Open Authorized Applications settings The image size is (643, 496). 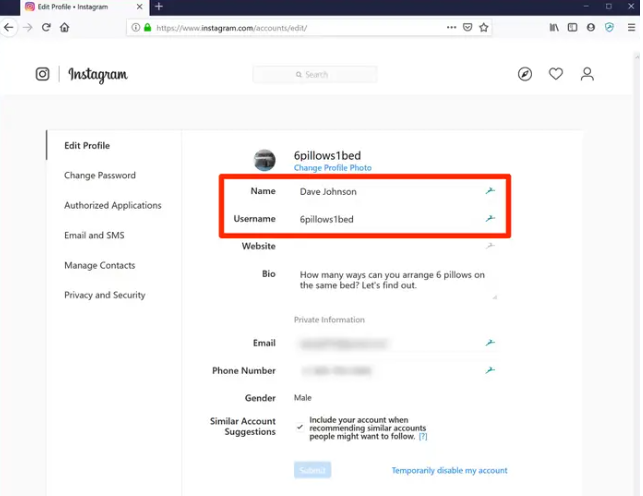pos(113,205)
